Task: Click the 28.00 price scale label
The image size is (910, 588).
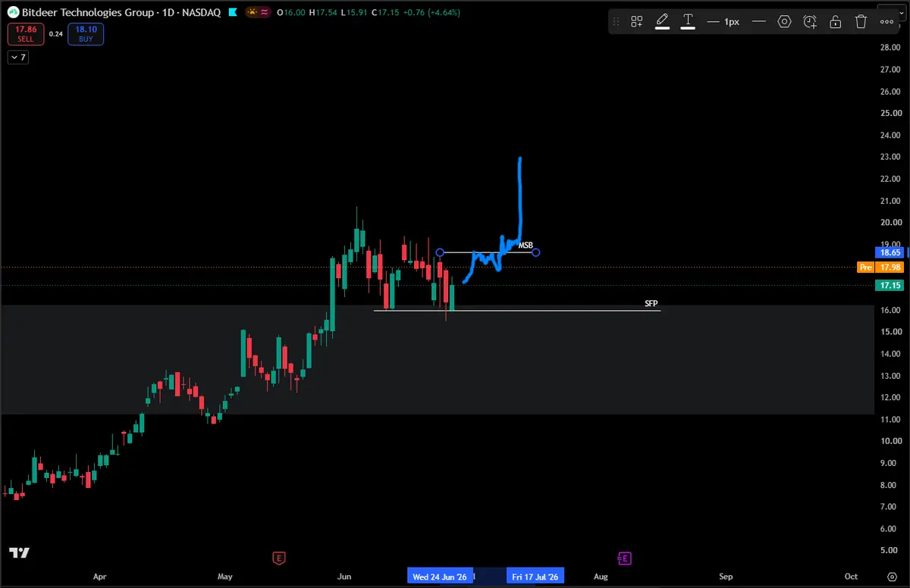Action: click(889, 48)
